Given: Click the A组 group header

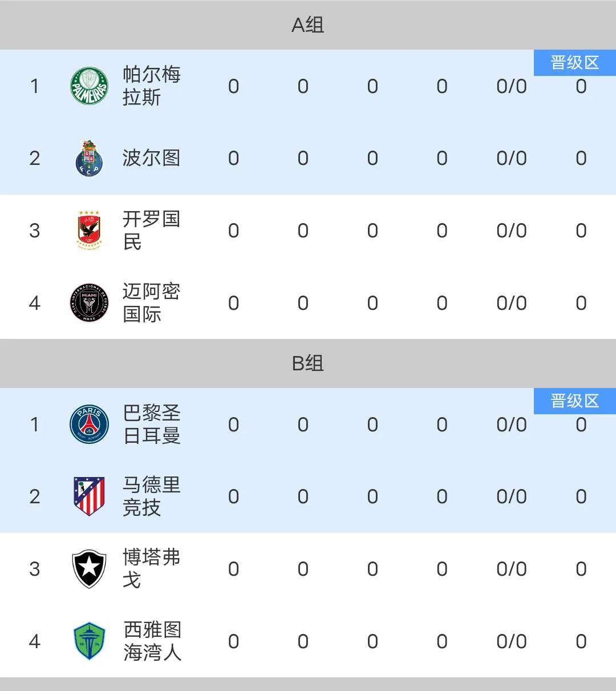Looking at the screenshot, I should coord(308,25).
